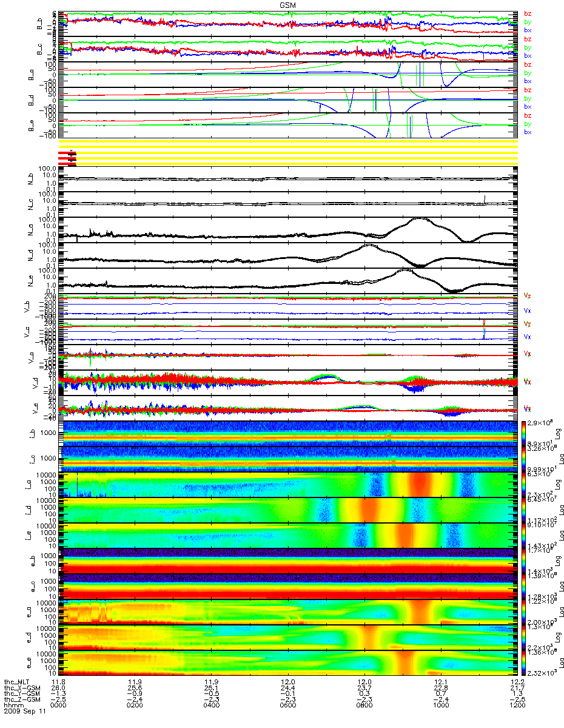
Task: Select the B_c axis label
Action: click(39, 49)
